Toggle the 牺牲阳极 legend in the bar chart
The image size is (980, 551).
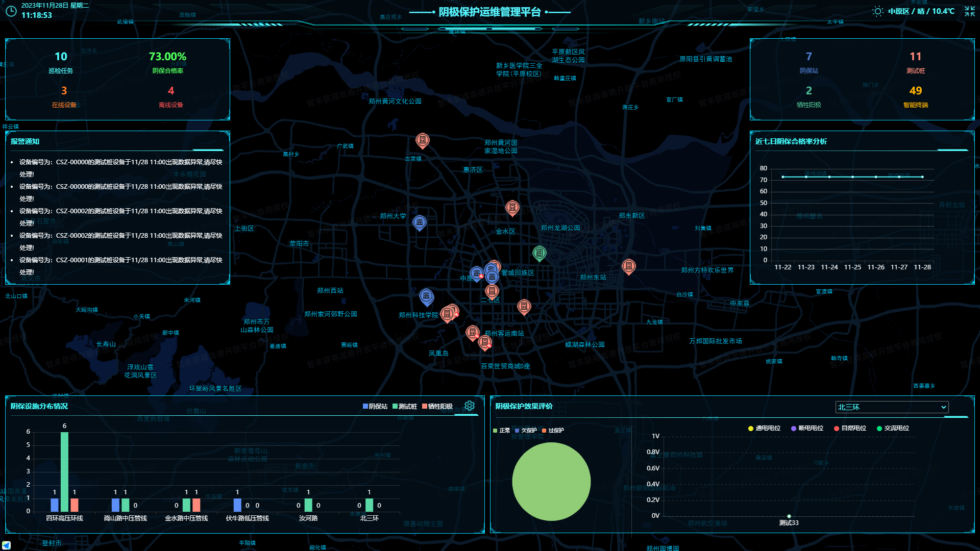437,407
